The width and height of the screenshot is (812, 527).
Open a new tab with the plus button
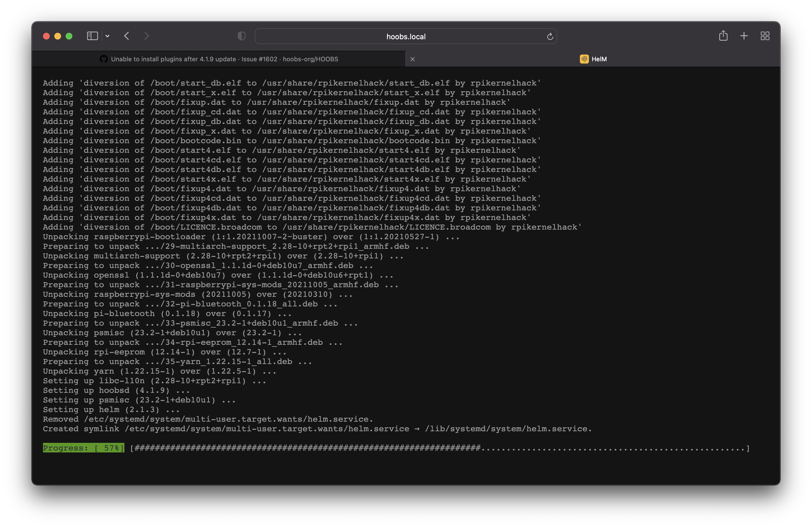(744, 36)
